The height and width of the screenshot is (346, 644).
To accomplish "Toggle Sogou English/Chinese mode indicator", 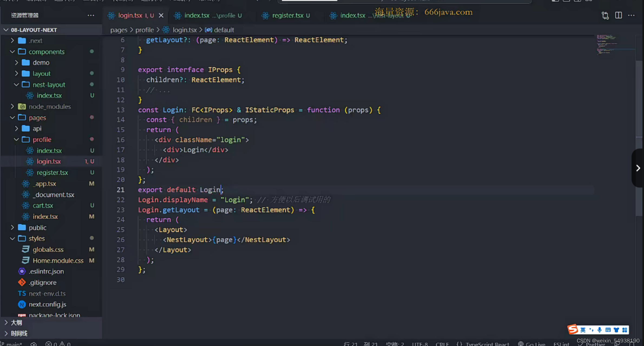I will point(583,330).
